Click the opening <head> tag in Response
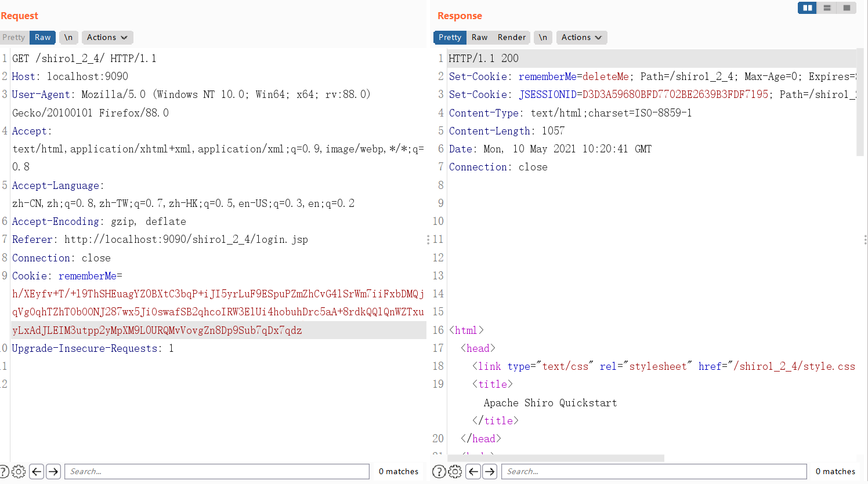The height and width of the screenshot is (484, 868). (478, 348)
